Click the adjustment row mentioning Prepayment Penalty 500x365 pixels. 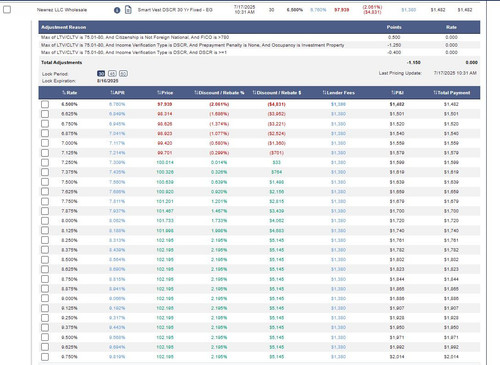click(x=259, y=45)
